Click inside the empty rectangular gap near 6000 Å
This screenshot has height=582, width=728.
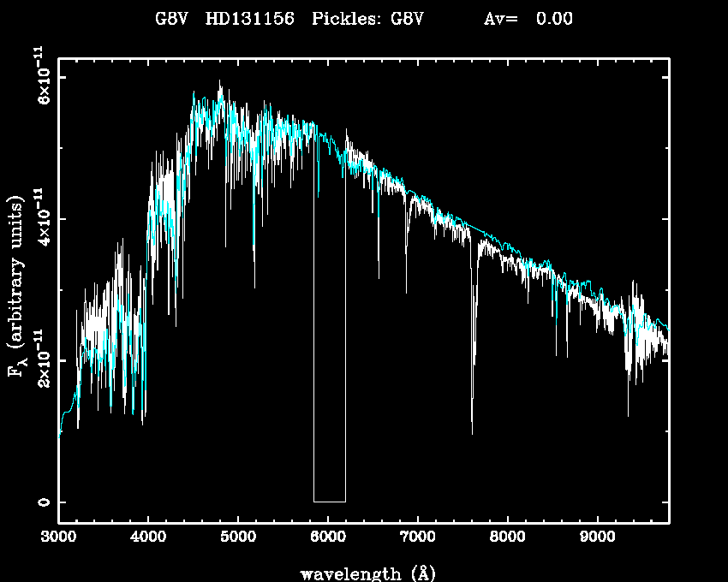coord(330,342)
